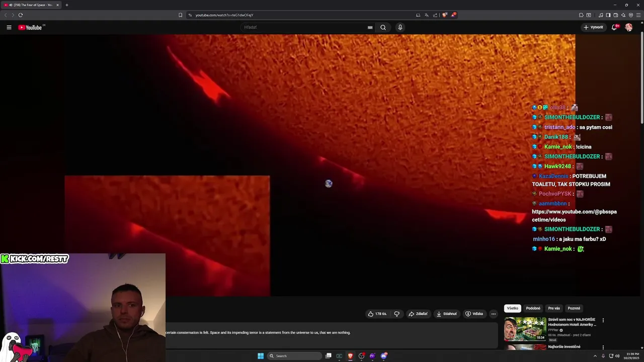This screenshot has height=362, width=644.
Task: Click the PPPíter channel name
Action: click(x=553, y=330)
